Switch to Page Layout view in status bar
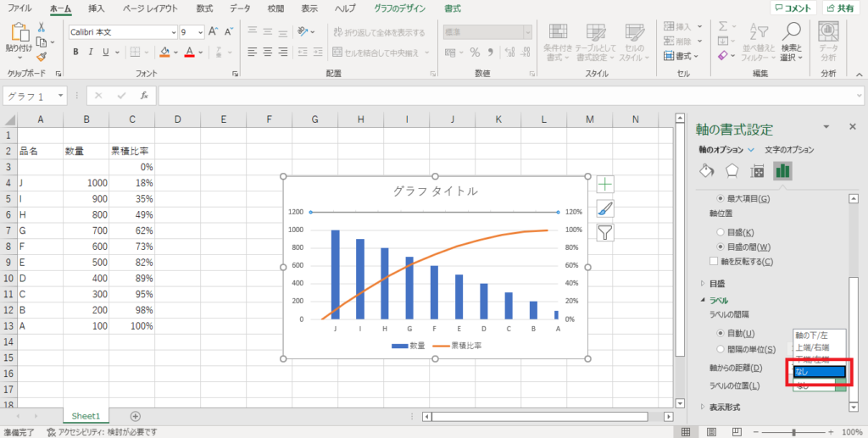 tap(712, 432)
